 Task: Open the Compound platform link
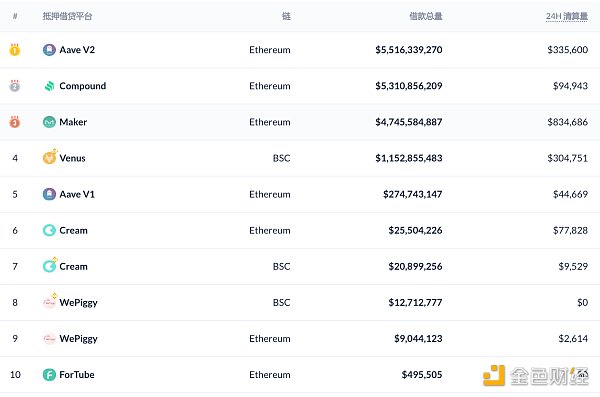(83, 86)
